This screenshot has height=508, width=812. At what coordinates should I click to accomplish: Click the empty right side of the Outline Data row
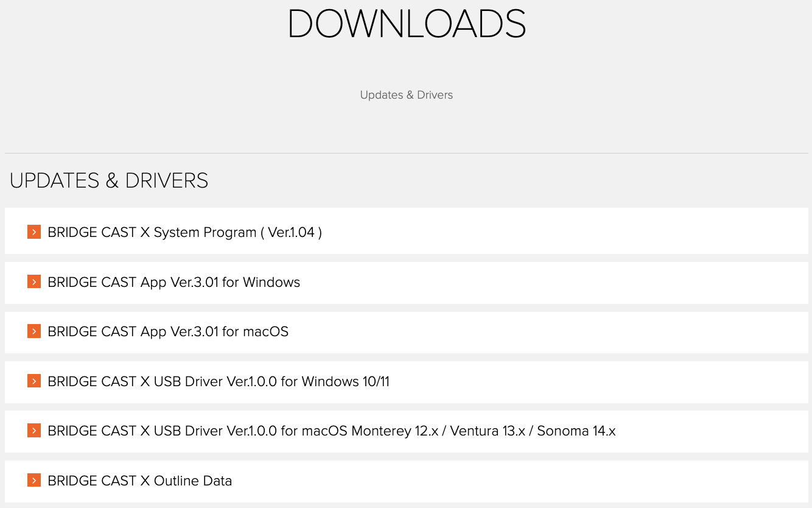click(x=609, y=481)
